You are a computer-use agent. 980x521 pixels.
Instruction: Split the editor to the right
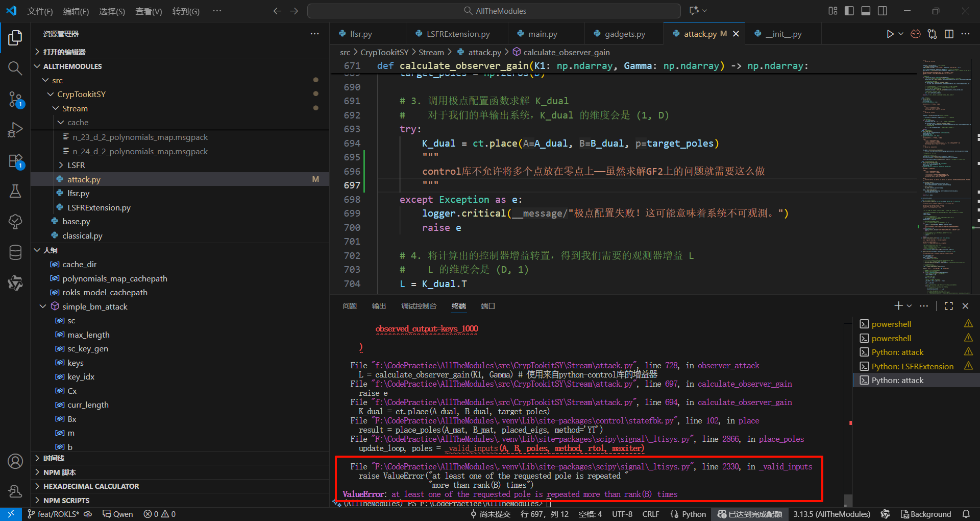click(x=949, y=34)
